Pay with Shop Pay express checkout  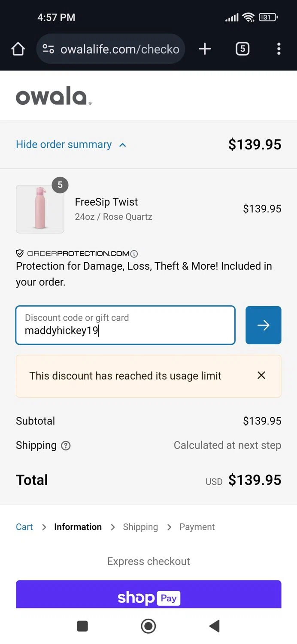pyautogui.click(x=148, y=597)
